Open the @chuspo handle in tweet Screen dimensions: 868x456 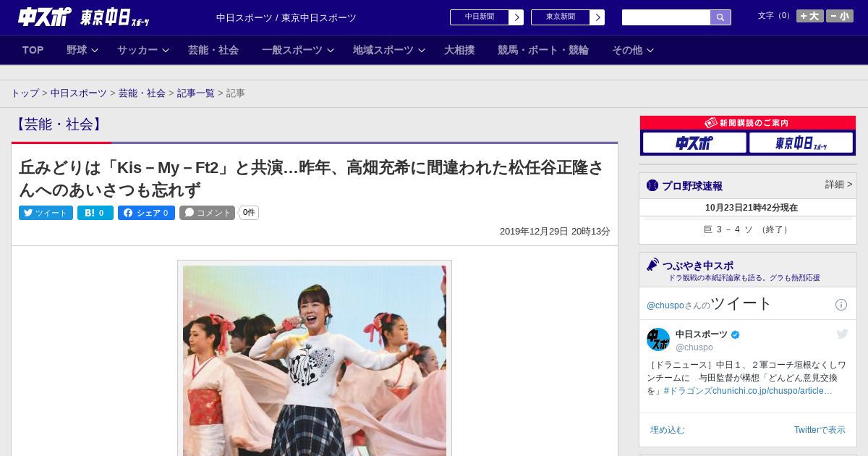coord(694,347)
